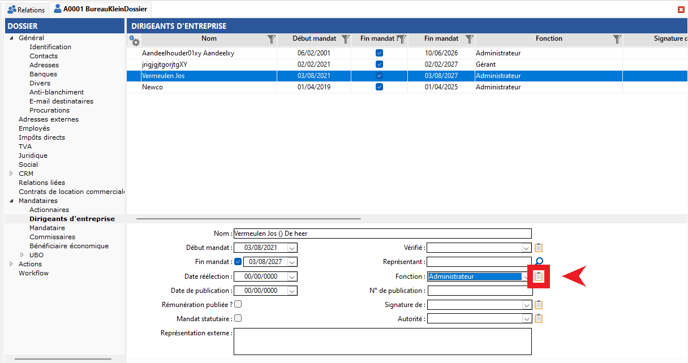The height and width of the screenshot is (363, 688).
Task: Click the Représentant input field
Action: tap(479, 262)
